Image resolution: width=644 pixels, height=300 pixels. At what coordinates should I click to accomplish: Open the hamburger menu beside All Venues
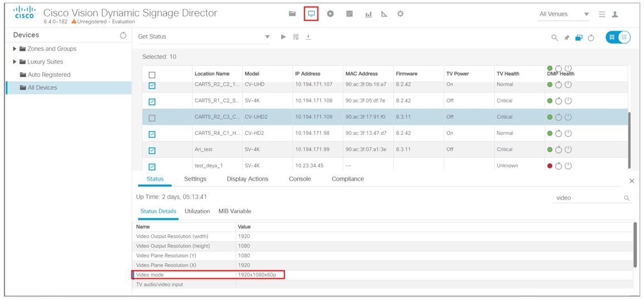pyautogui.click(x=602, y=14)
